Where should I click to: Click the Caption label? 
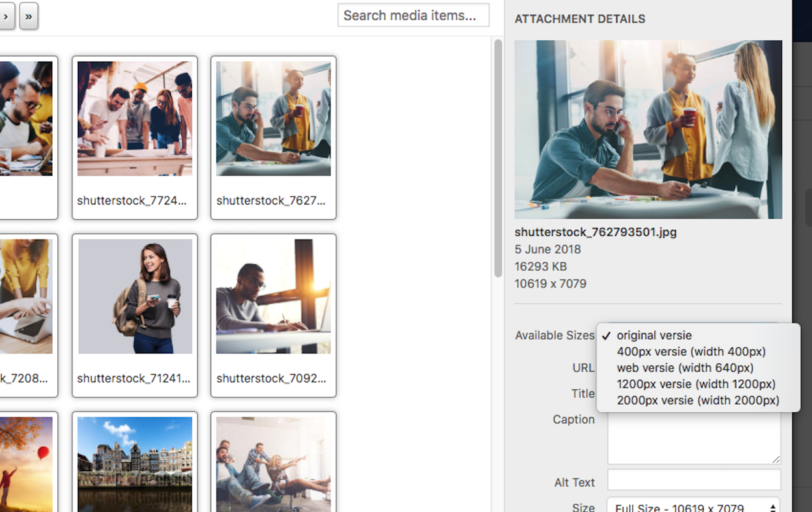573,420
